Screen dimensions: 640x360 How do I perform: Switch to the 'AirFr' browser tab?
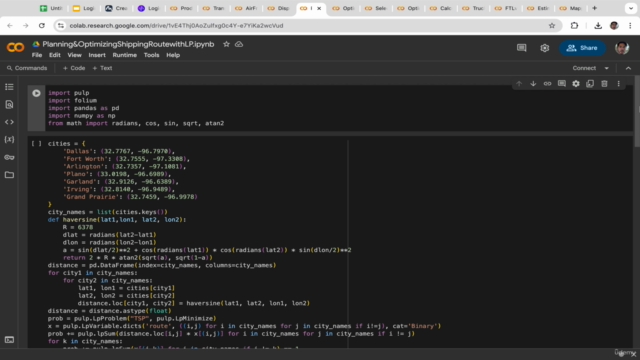[246, 8]
